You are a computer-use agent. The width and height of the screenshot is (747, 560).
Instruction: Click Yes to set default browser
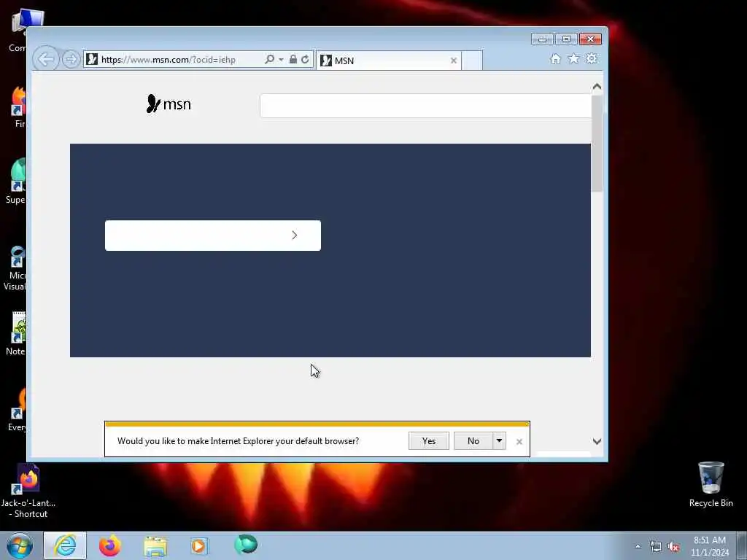tap(429, 441)
